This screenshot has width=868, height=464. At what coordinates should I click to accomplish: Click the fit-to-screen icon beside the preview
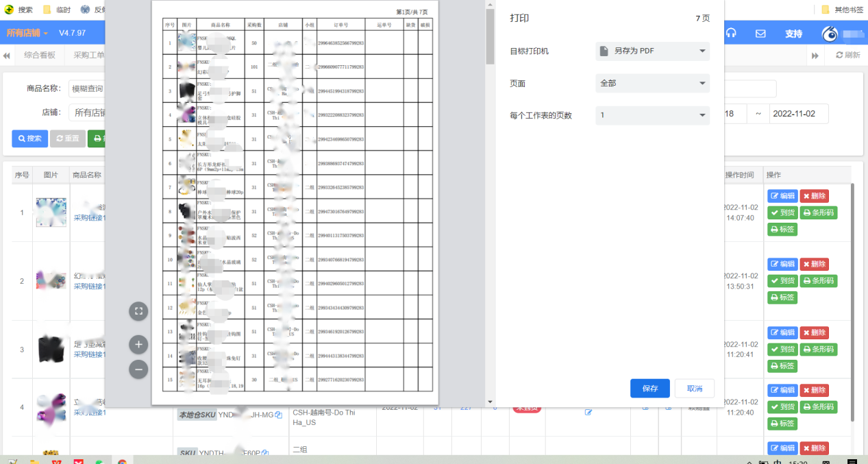coord(138,310)
